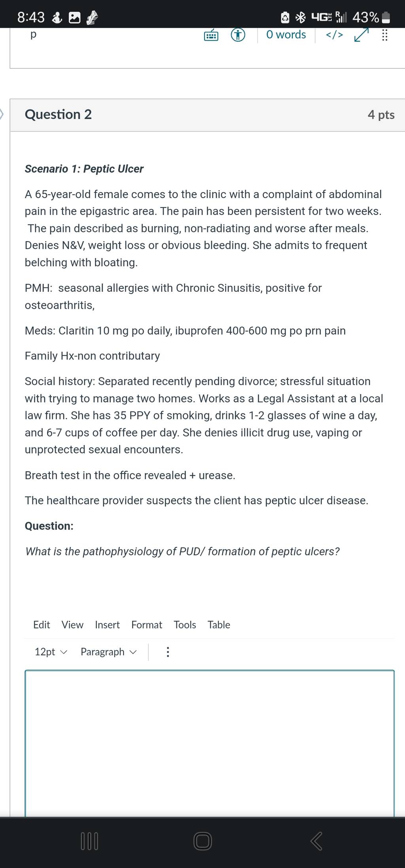Open Android recent apps button
405x868 pixels.
pos(89,841)
